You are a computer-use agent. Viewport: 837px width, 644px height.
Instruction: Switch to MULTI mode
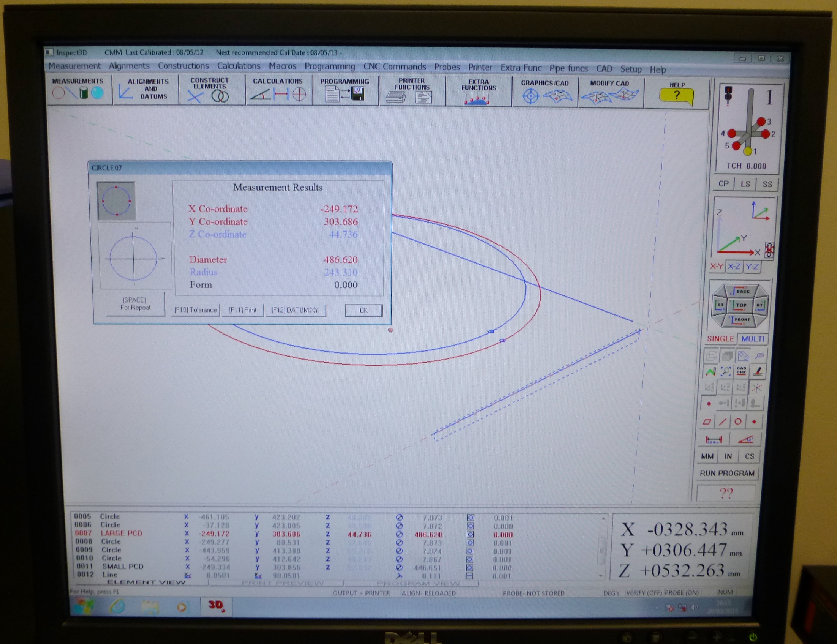coord(752,339)
